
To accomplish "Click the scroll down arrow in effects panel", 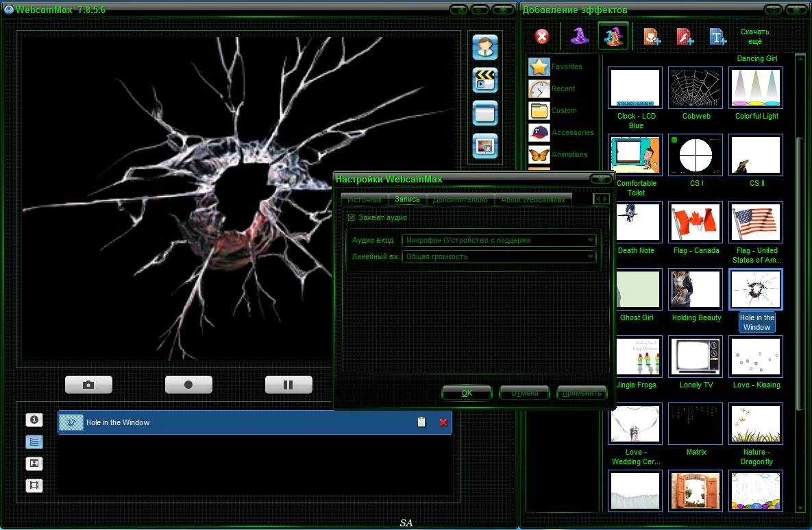I will point(800,508).
